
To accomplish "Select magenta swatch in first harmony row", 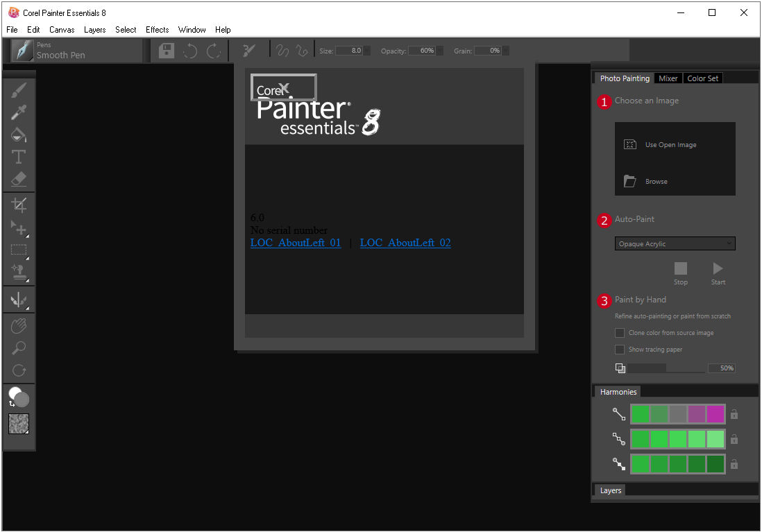I will pos(716,414).
